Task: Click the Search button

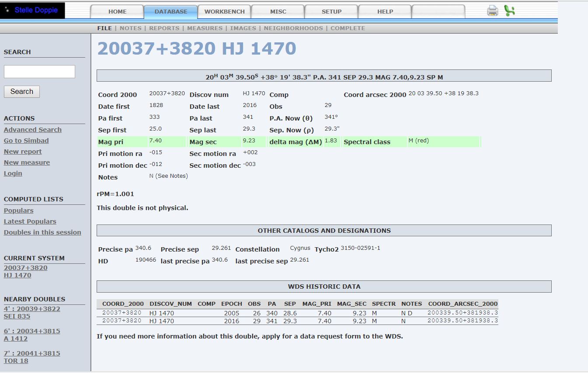Action: click(x=22, y=92)
